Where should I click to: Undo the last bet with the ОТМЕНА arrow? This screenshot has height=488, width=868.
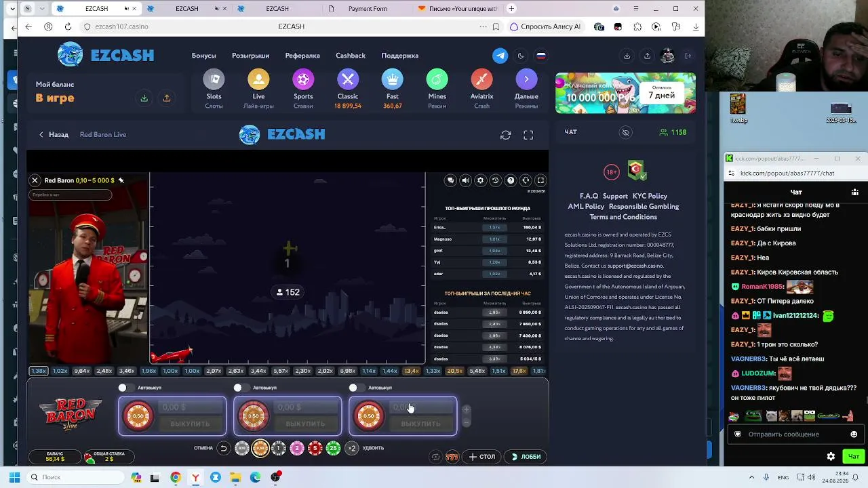pos(223,448)
